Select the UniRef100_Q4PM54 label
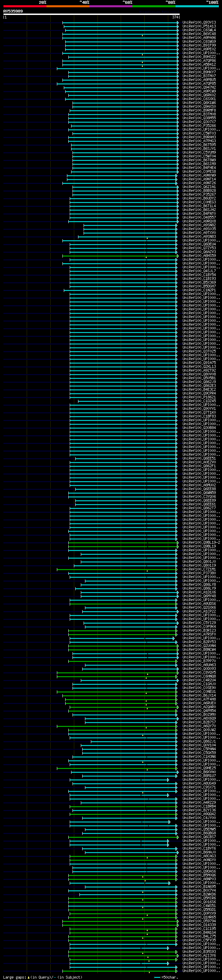 tap(199, 711)
